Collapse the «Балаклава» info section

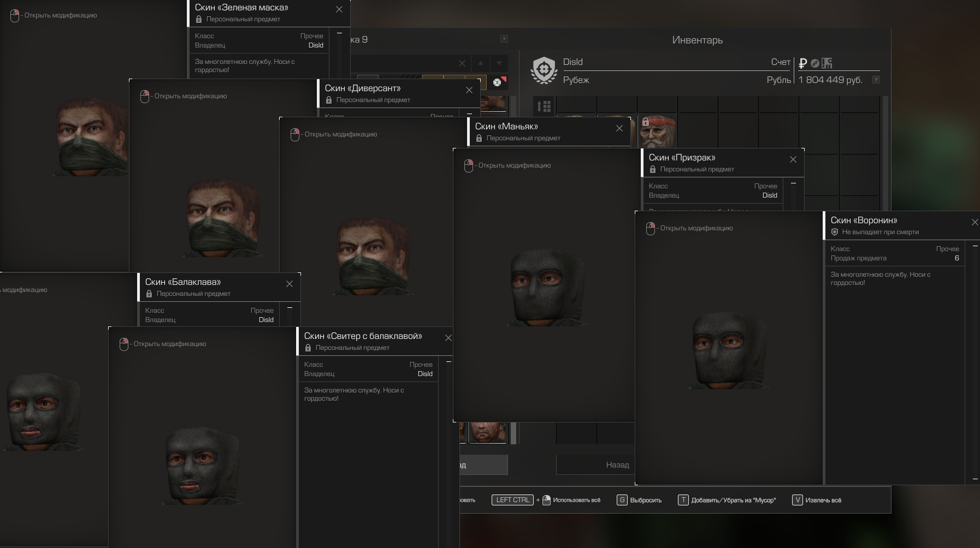coord(290,308)
